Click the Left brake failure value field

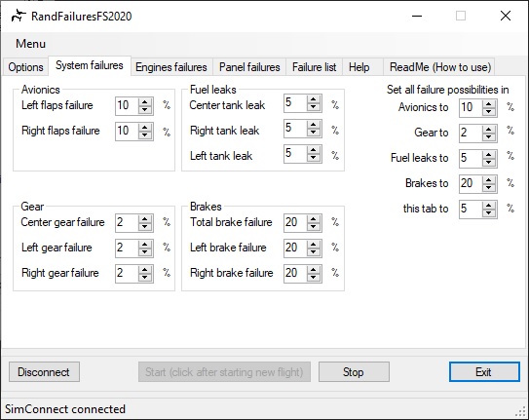coord(295,248)
